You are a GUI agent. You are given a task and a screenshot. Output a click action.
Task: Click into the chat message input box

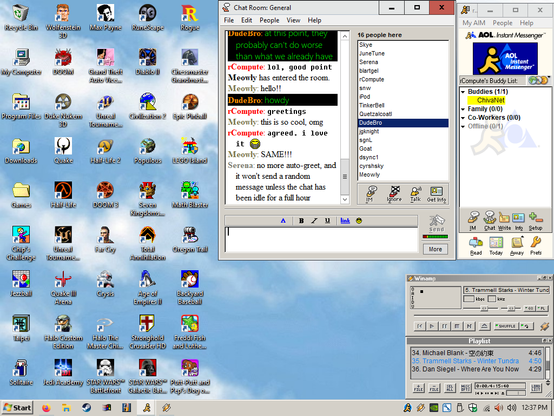pyautogui.click(x=321, y=239)
